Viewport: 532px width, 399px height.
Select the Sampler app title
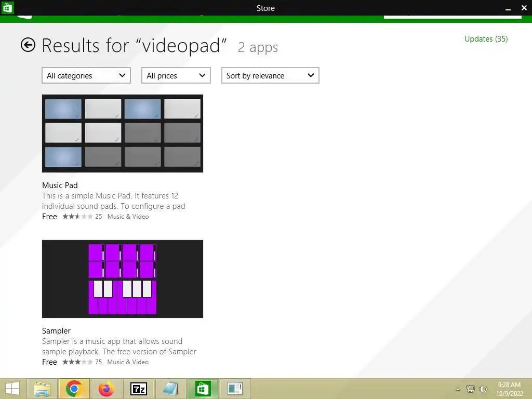(56, 331)
